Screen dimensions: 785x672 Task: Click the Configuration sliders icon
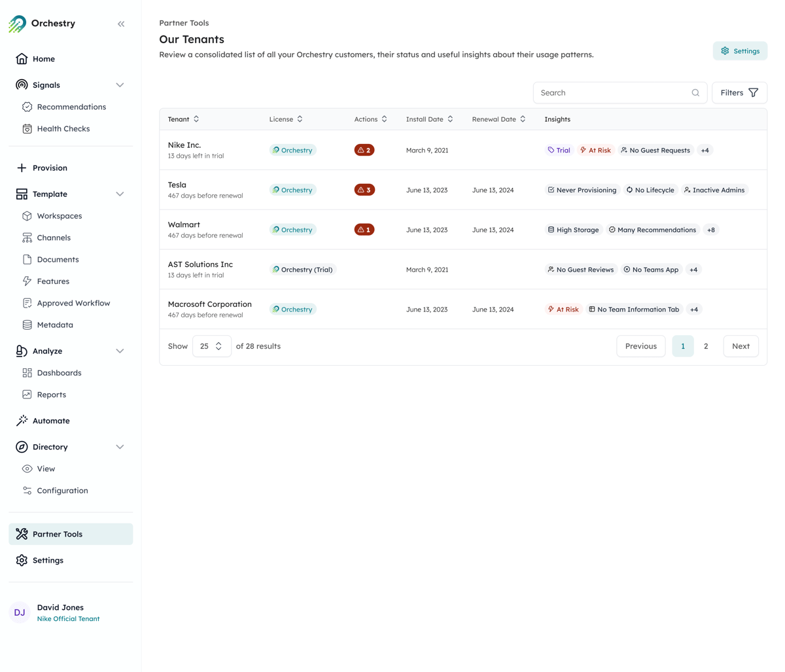click(27, 491)
